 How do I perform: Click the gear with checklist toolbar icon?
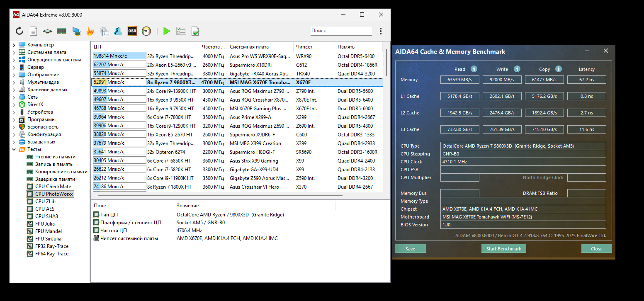104,31
